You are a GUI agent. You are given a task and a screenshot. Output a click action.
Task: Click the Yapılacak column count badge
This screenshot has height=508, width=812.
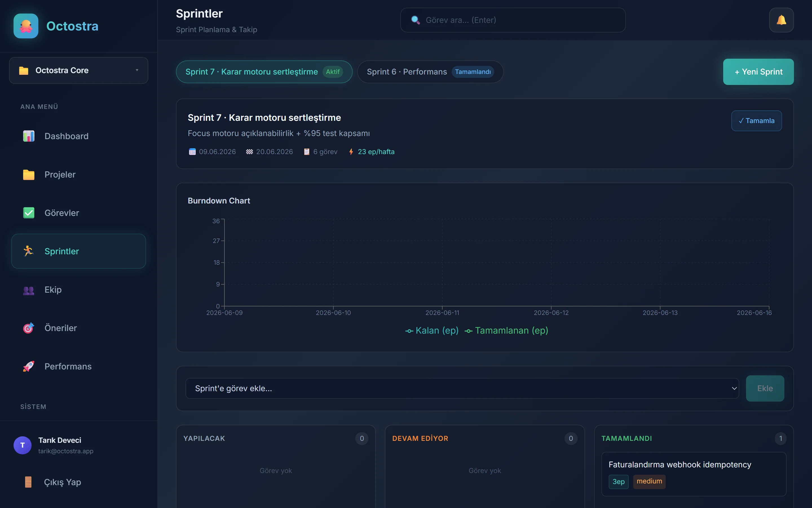coord(362,439)
